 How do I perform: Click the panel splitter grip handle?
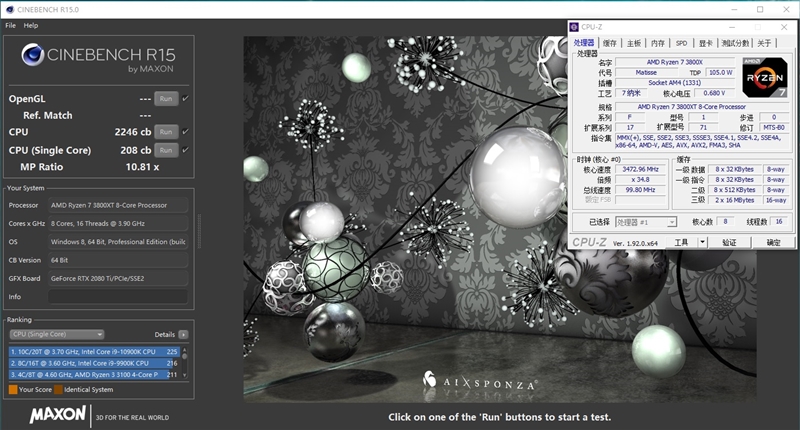pyautogui.click(x=199, y=231)
